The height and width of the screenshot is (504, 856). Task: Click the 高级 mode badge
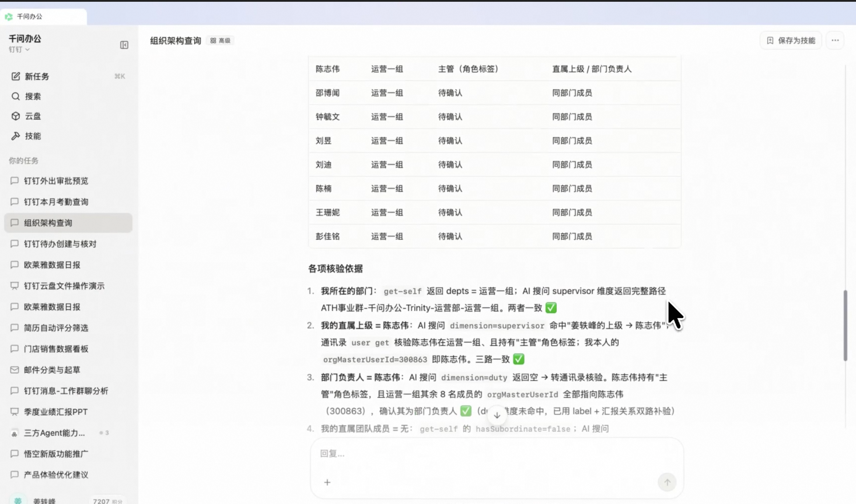(x=220, y=41)
